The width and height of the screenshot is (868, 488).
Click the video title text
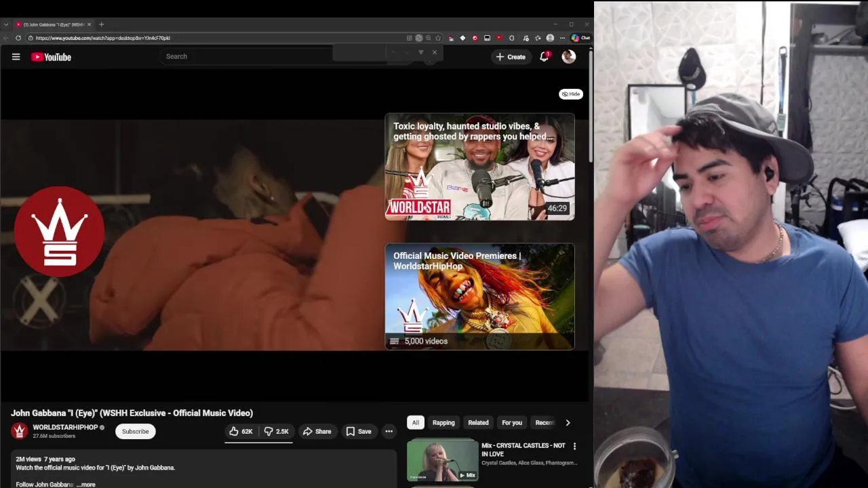(x=132, y=413)
